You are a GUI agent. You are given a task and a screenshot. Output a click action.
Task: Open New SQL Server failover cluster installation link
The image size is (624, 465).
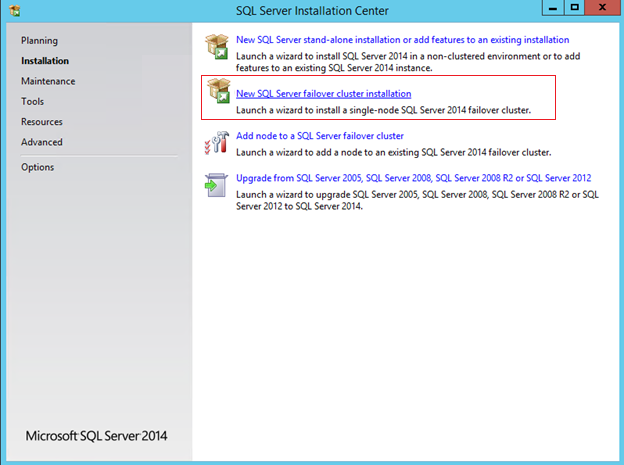pos(324,94)
